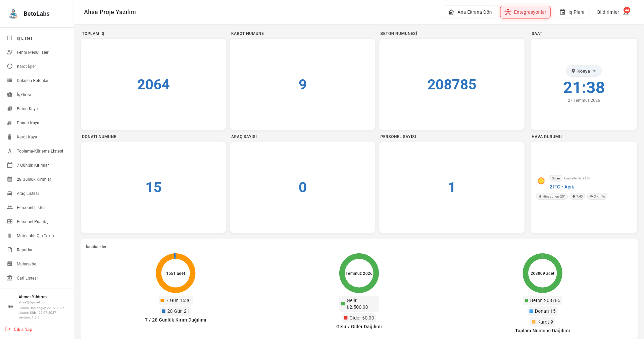This screenshot has height=339, width=644.
Task: Toggle the 28 Gün 21 legend item
Action: (x=176, y=311)
